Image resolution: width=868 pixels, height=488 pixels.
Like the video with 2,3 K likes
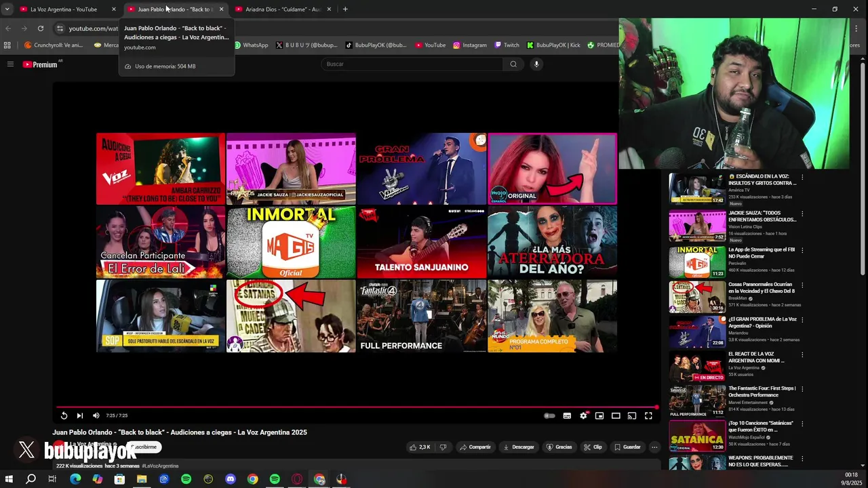click(x=420, y=447)
